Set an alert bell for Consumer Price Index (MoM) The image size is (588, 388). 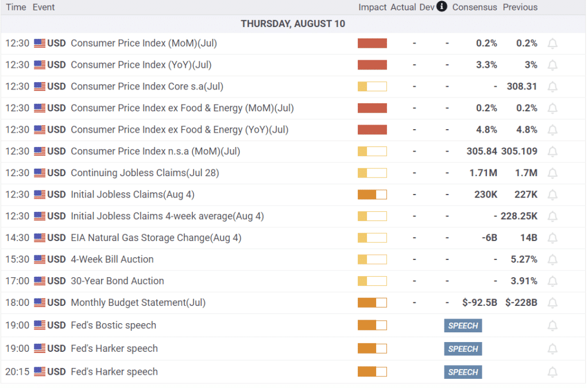point(552,43)
